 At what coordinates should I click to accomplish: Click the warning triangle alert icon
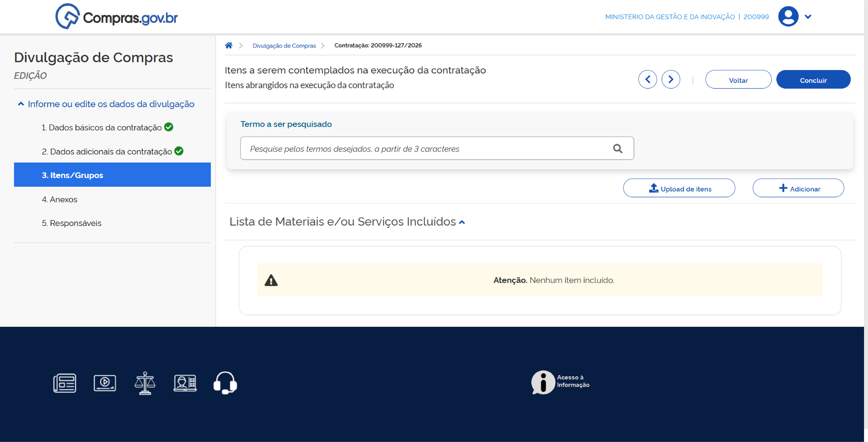point(271,280)
